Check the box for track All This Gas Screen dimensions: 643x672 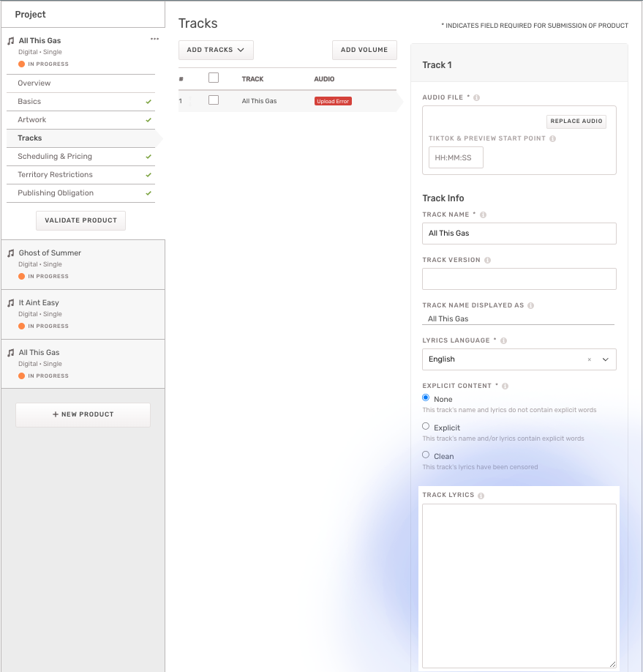click(214, 100)
